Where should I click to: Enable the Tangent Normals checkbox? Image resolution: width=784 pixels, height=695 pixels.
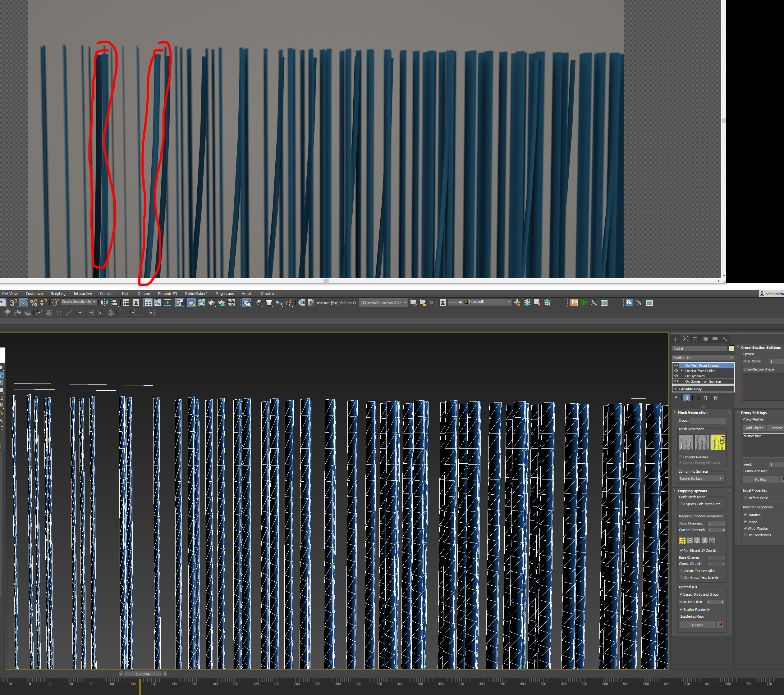(681, 457)
